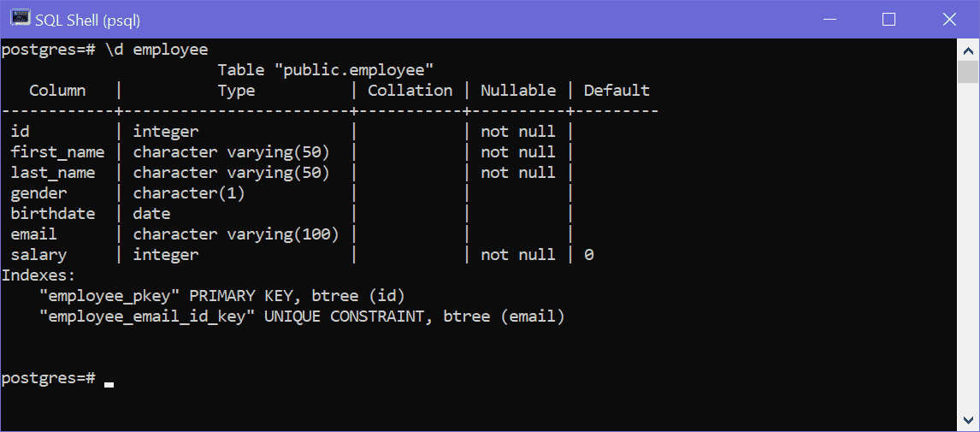Click the Table "public.employee" heading
The image size is (980, 432).
pyautogui.click(x=326, y=70)
